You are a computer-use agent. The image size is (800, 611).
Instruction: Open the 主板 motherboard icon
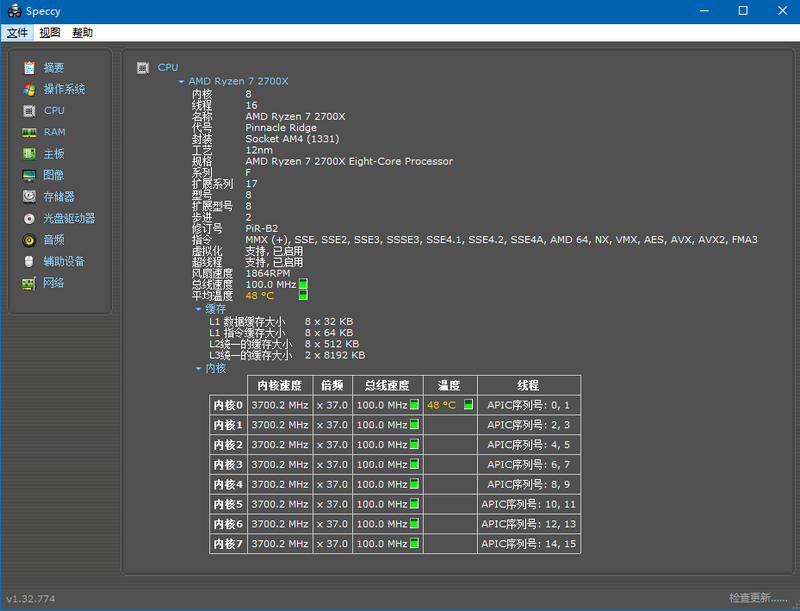(x=29, y=154)
